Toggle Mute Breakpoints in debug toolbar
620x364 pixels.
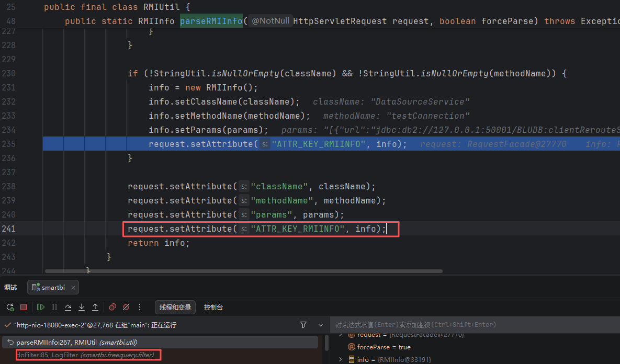pyautogui.click(x=126, y=308)
